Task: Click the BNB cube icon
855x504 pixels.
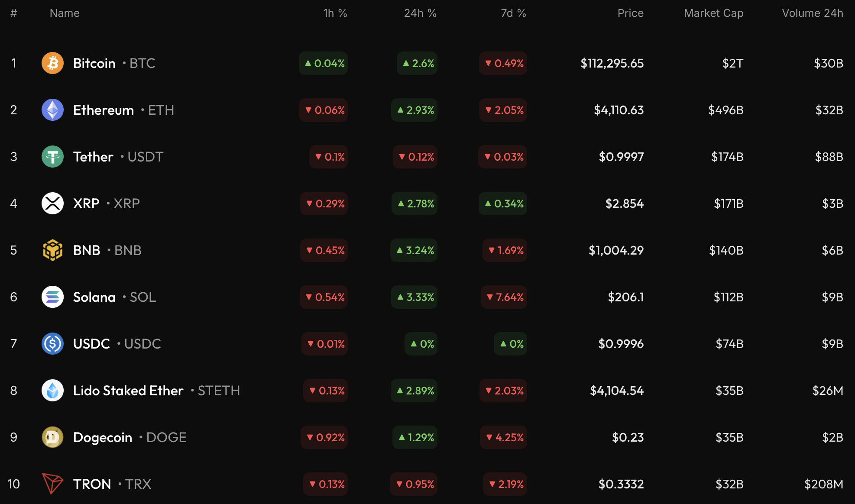Action: pos(52,250)
